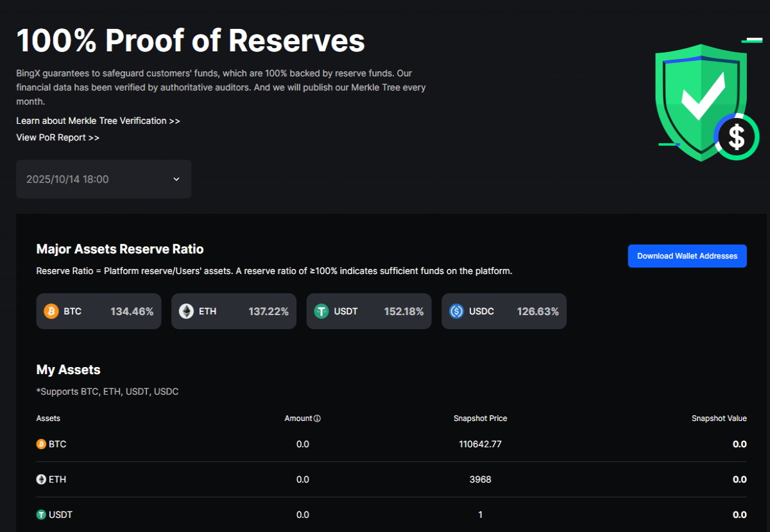This screenshot has height=532, width=770.
Task: Click the info icon next to Amount
Action: [x=317, y=418]
